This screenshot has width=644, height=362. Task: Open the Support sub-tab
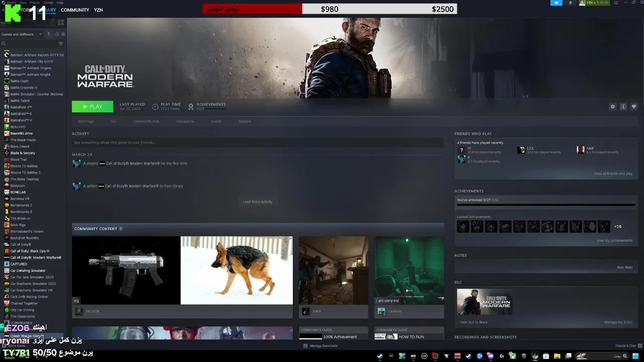[245, 121]
